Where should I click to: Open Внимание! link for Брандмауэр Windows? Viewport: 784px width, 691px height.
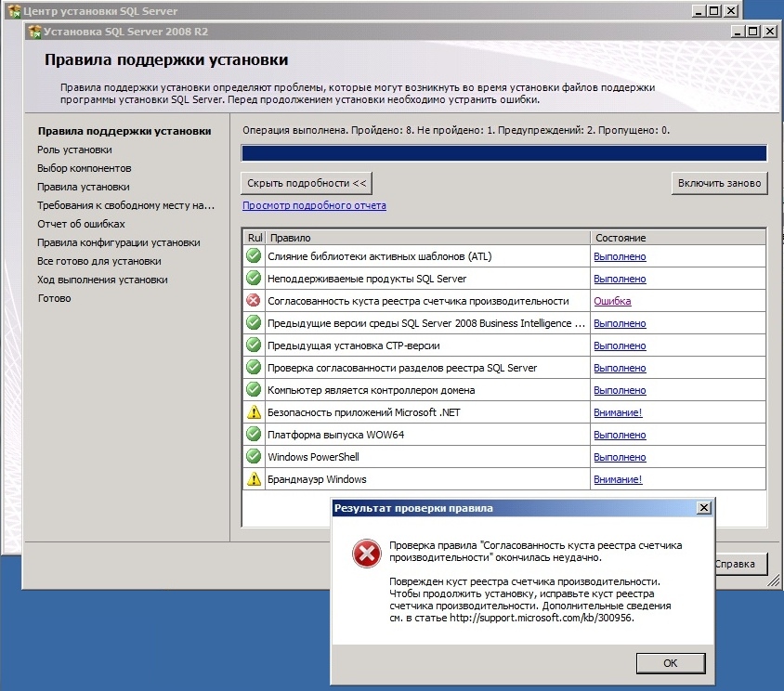click(618, 479)
